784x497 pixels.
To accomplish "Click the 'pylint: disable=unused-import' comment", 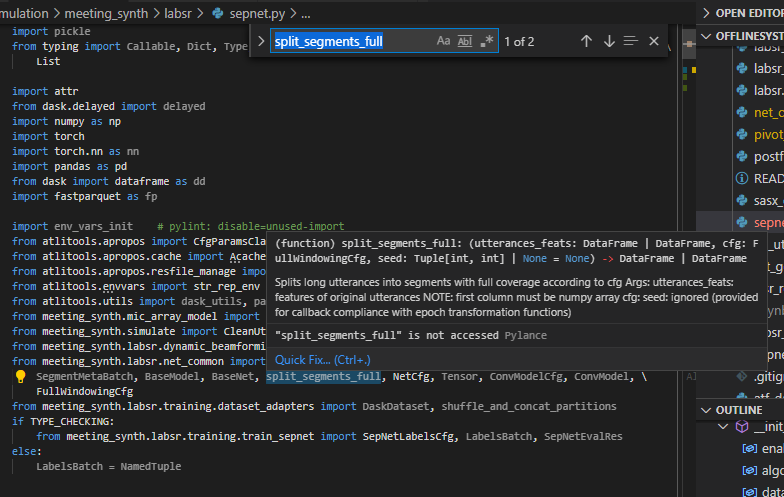I will point(250,226).
